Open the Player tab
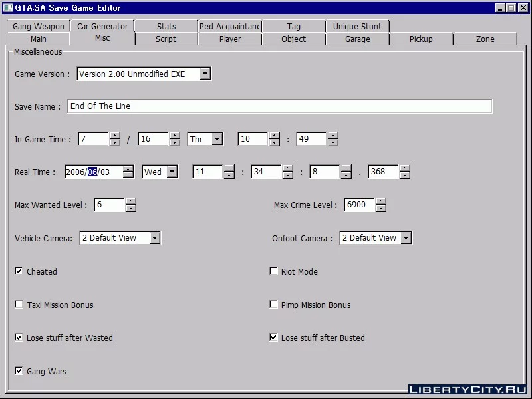This screenshot has width=532, height=399. click(x=230, y=39)
